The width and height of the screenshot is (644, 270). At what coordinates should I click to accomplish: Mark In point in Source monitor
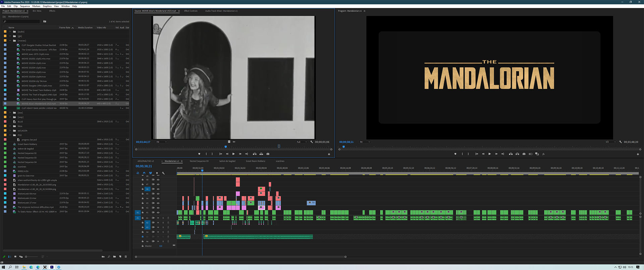[206, 154]
